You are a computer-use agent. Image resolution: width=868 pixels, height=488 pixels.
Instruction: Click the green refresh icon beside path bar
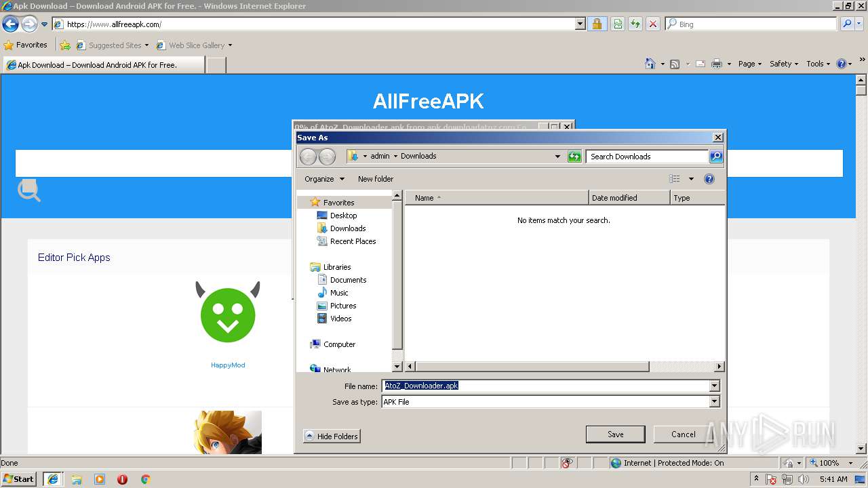[x=574, y=157]
